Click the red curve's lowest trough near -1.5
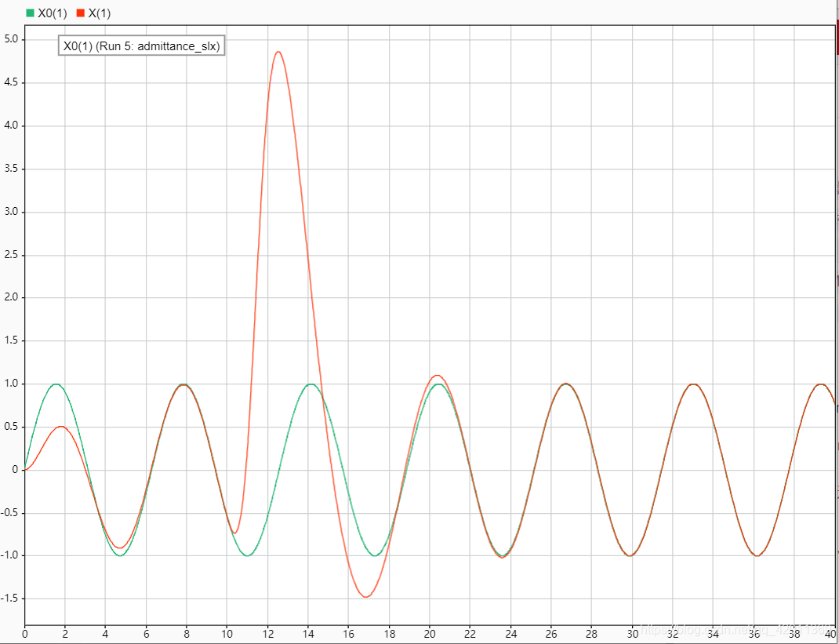This screenshot has height=644, width=839. click(365, 596)
